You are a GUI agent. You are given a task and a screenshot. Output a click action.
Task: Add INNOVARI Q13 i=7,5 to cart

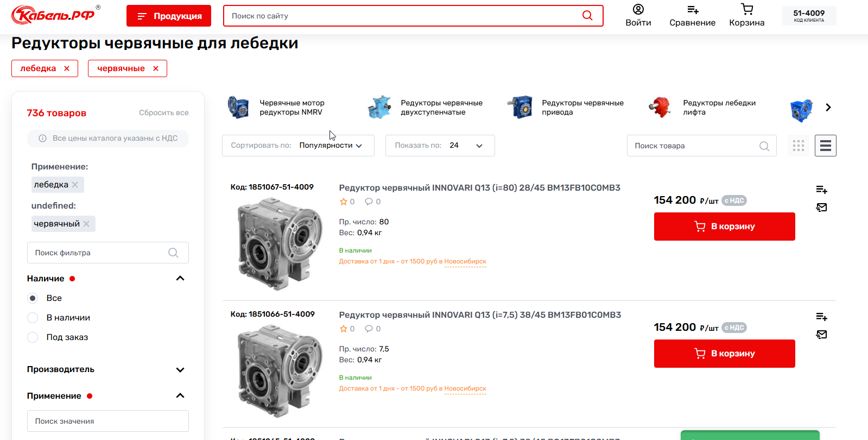(x=724, y=354)
